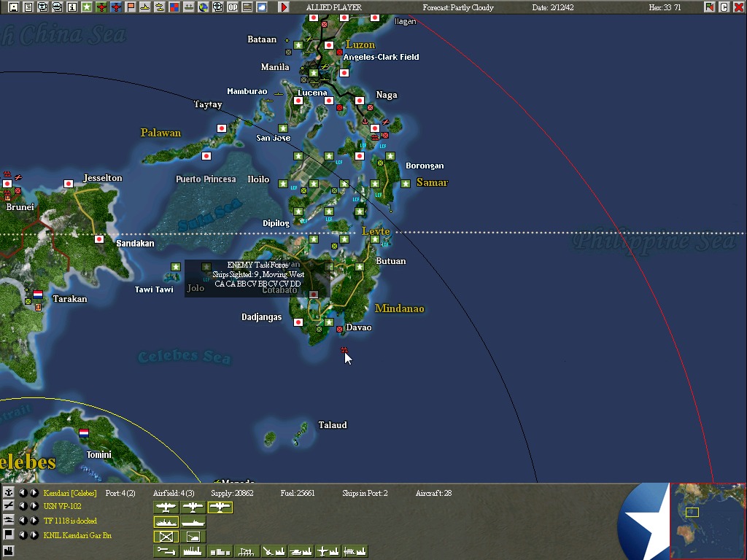Click the Japanese flag marker at Jesselton
Screen dimensions: 747x560
click(68, 183)
